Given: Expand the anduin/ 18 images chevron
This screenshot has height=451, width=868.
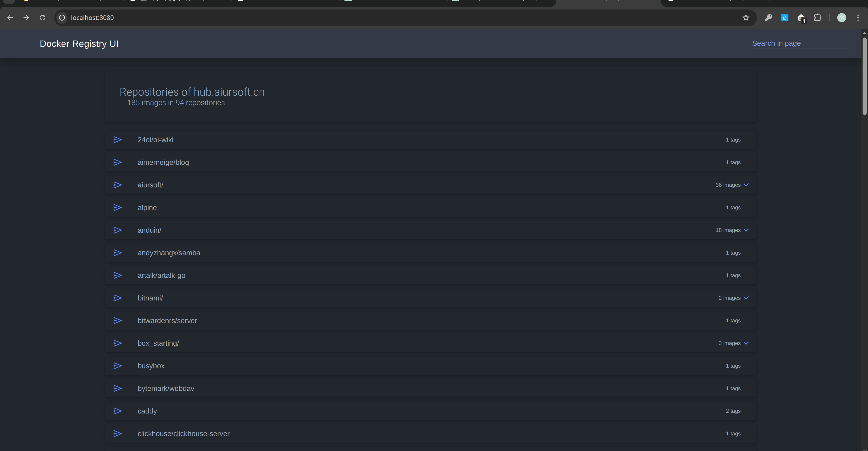Looking at the screenshot, I should pos(746,230).
